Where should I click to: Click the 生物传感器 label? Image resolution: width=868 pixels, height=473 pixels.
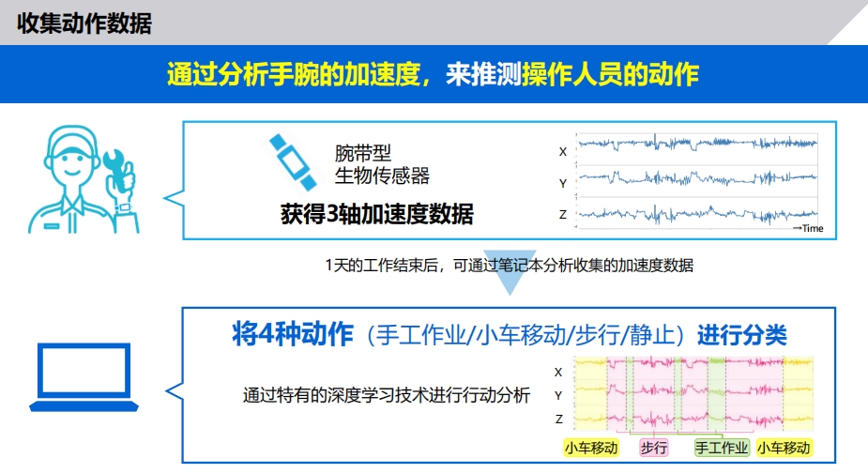382,176
